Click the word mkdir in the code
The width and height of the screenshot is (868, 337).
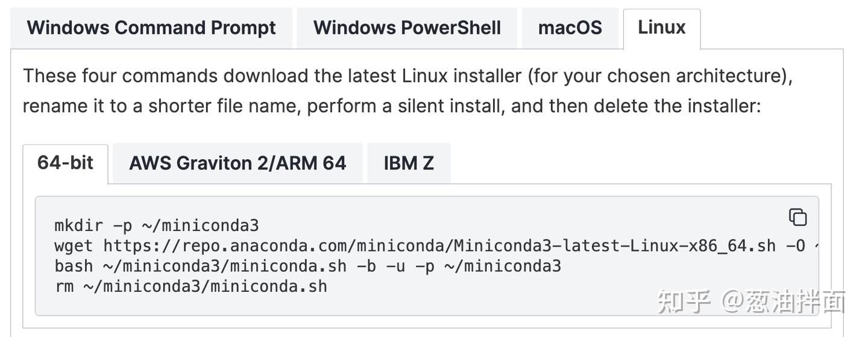click(x=78, y=225)
